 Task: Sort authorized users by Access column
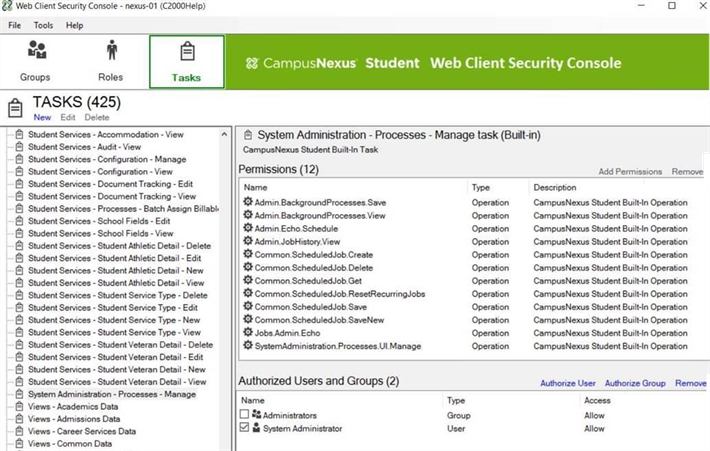pos(597,400)
